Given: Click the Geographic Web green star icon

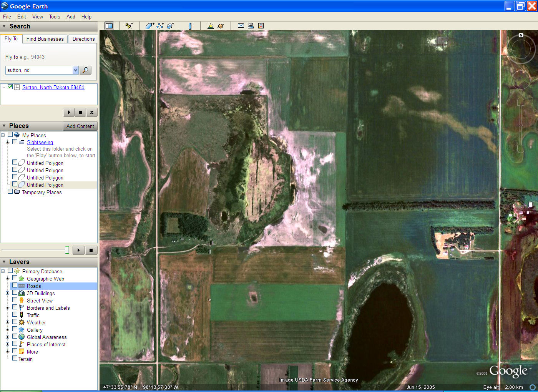Looking at the screenshot, I should tap(22, 279).
